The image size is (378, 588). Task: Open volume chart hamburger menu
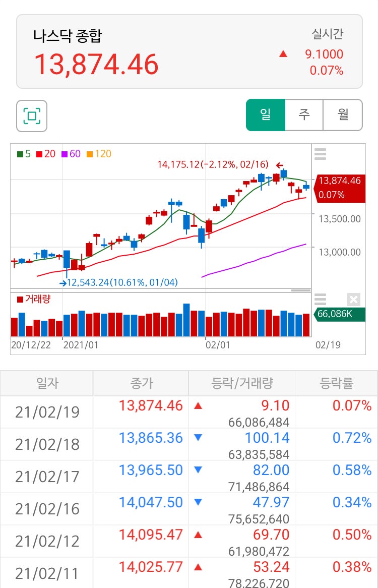pyautogui.click(x=321, y=299)
